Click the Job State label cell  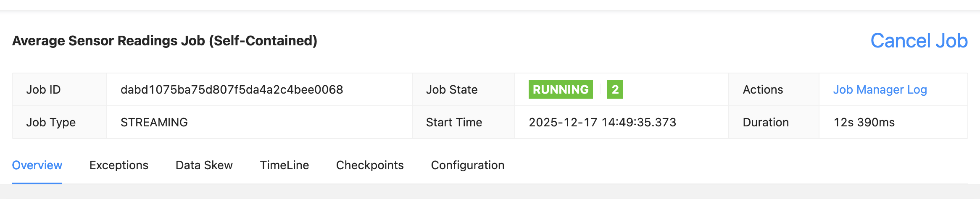tap(452, 89)
